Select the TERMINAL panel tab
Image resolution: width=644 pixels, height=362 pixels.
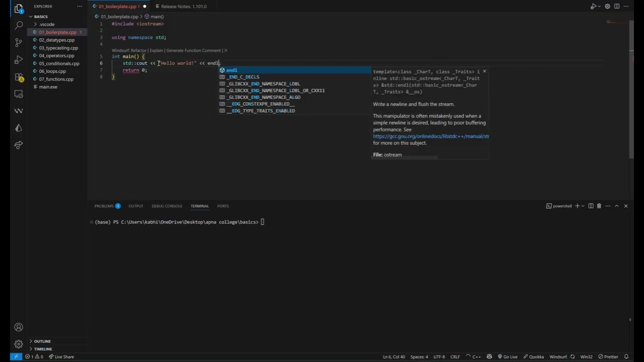[x=200, y=206]
